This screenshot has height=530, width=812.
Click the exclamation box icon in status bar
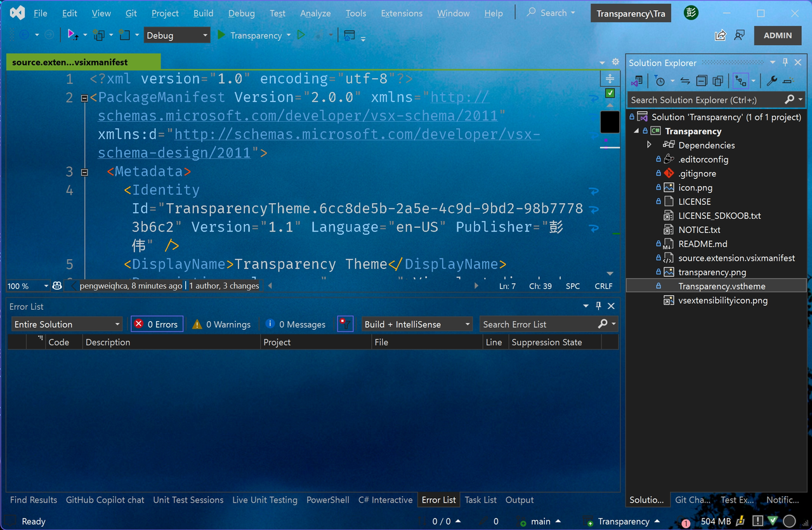pos(757,521)
